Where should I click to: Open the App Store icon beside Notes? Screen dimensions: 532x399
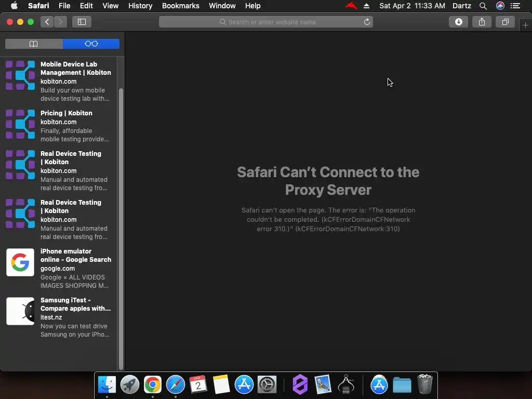click(244, 385)
